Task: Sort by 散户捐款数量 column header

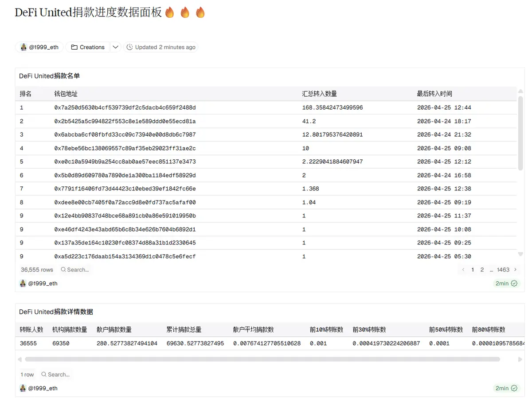Action: point(114,330)
